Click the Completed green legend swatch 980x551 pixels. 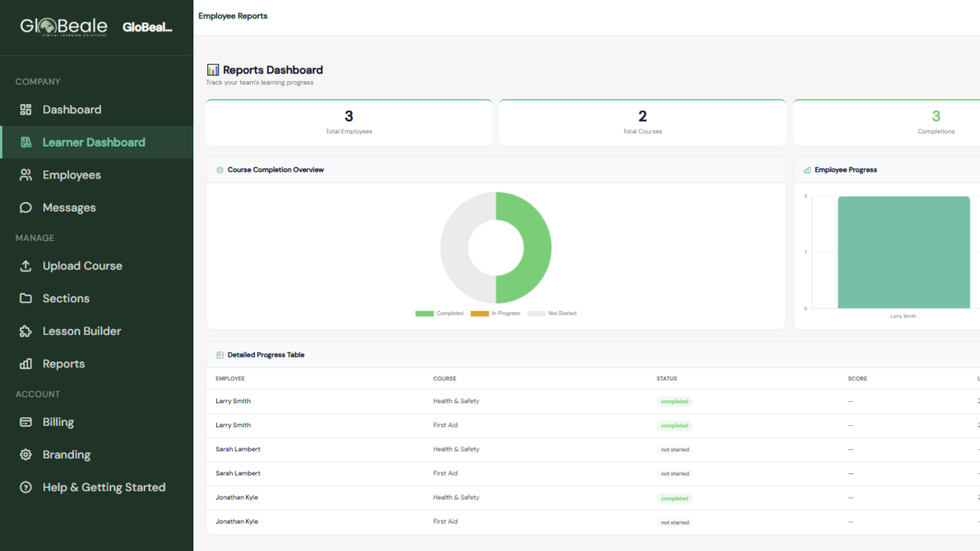[x=425, y=314]
